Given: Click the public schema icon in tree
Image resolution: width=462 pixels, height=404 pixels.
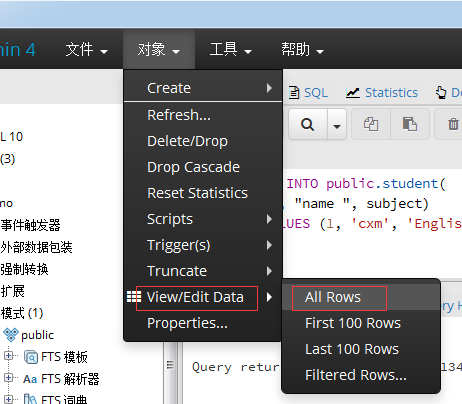Looking at the screenshot, I should 11,334.
